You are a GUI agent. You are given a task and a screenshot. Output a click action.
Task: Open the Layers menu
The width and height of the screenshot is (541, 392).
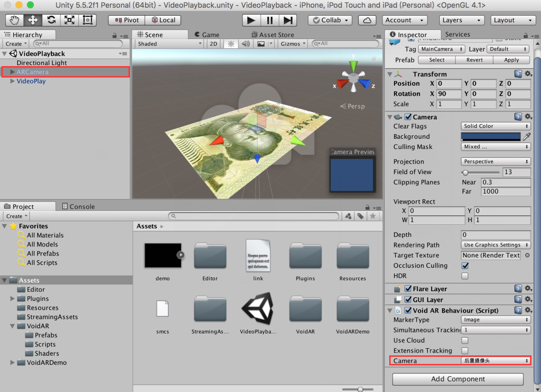[462, 20]
